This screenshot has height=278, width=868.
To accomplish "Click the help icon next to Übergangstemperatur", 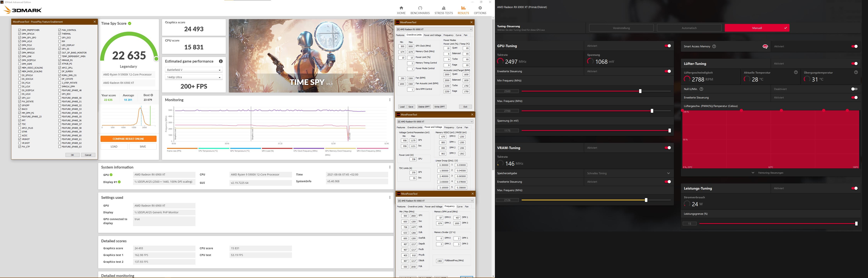I will (856, 72).
